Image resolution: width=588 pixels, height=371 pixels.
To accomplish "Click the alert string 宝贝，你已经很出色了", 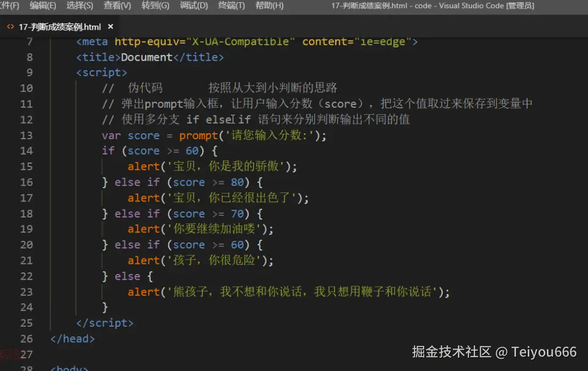I will [232, 197].
